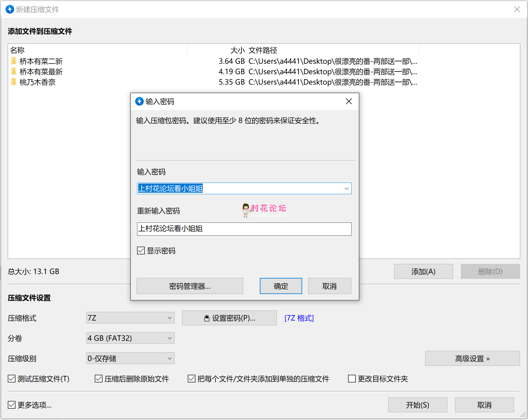
Task: Select the 桃乃木香奈 row
Action: click(214, 82)
